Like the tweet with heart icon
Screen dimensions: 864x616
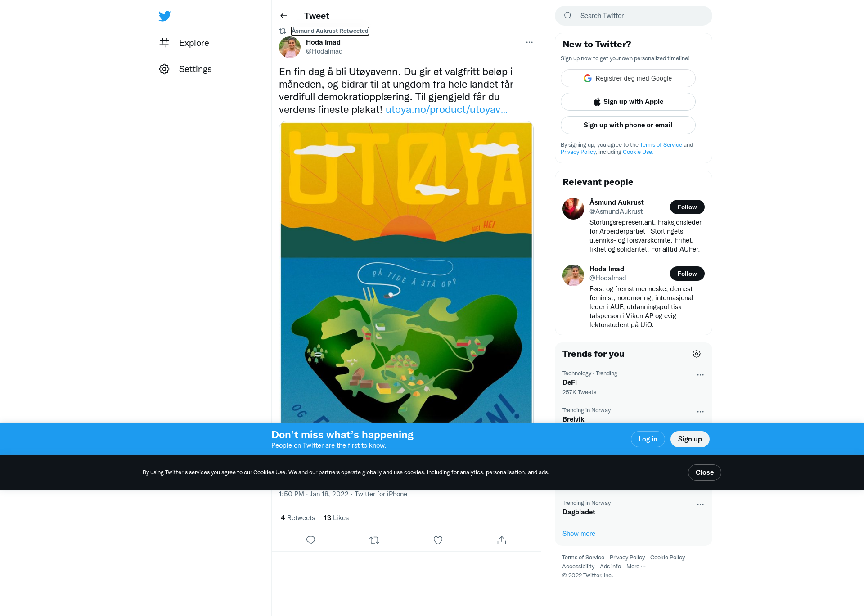438,540
